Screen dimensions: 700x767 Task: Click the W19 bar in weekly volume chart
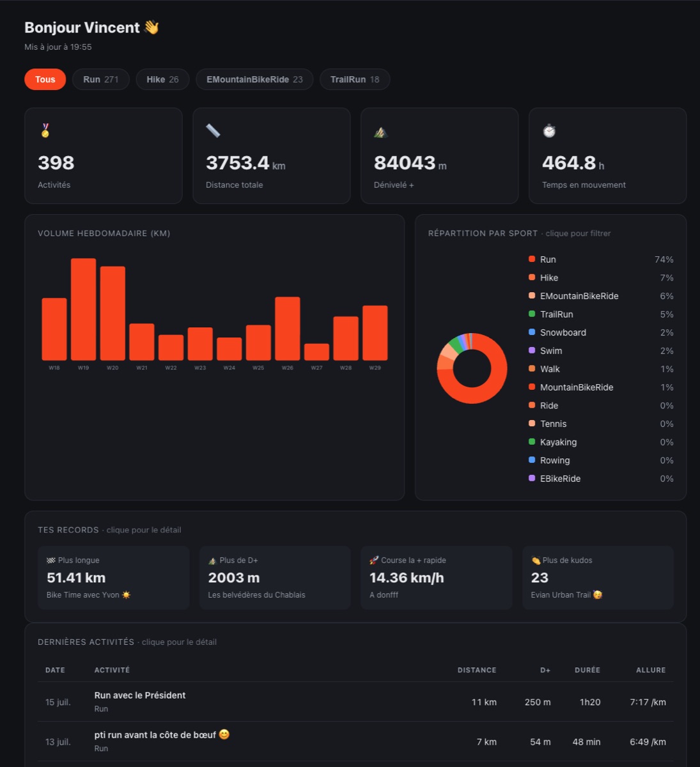click(x=84, y=309)
